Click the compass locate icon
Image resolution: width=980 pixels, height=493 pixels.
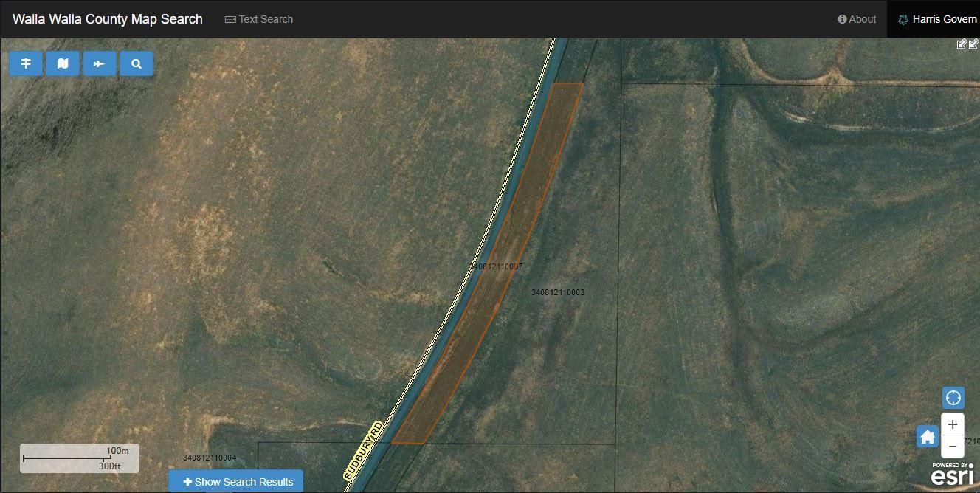953,397
